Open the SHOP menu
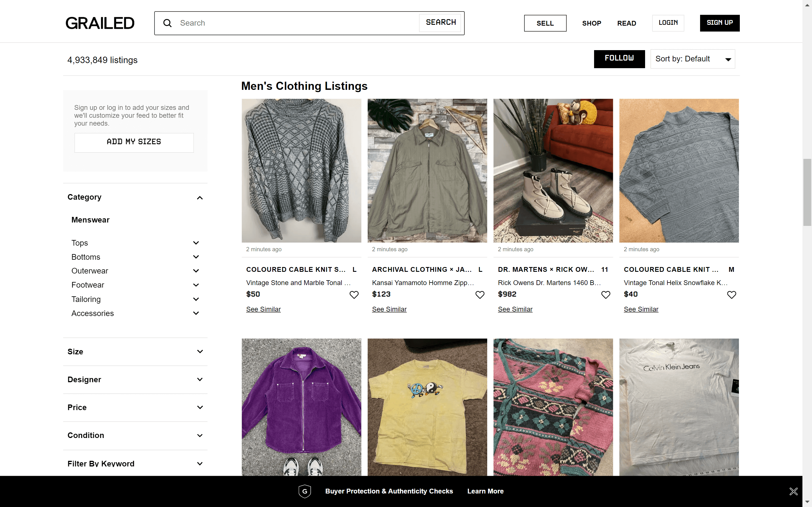 tap(592, 23)
